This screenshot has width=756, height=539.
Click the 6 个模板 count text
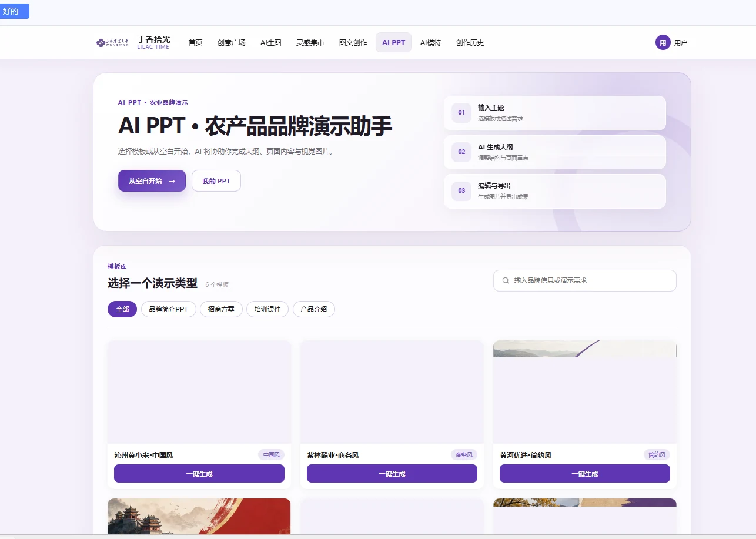[217, 284]
